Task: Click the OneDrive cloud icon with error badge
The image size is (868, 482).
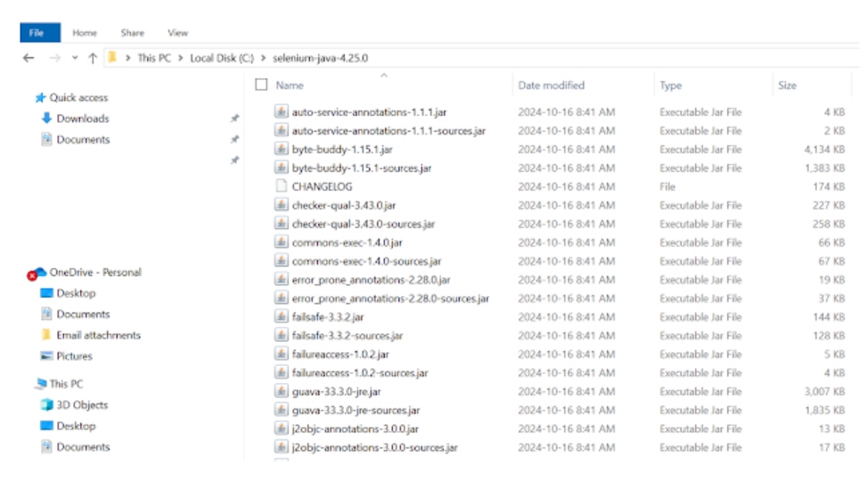Action: click(37, 274)
